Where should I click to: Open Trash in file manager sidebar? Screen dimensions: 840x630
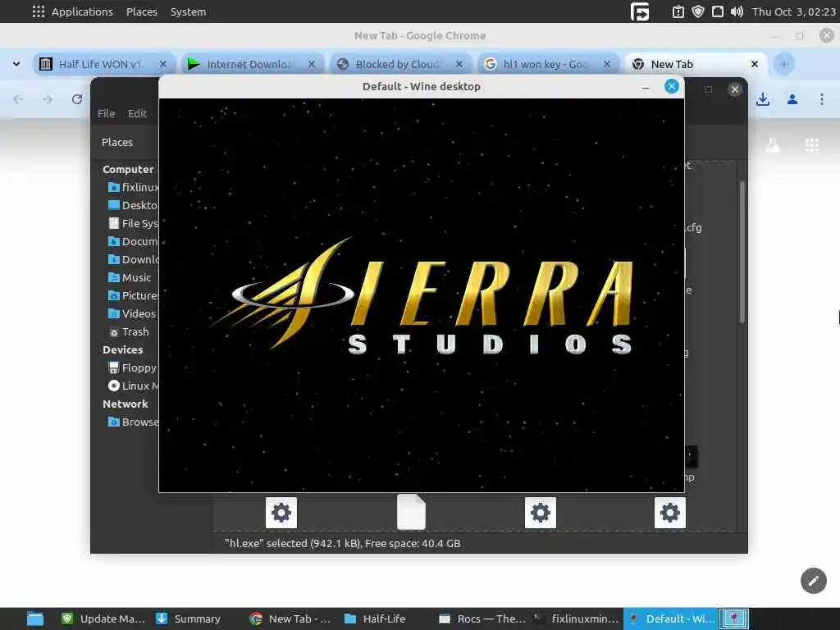pyautogui.click(x=129, y=331)
